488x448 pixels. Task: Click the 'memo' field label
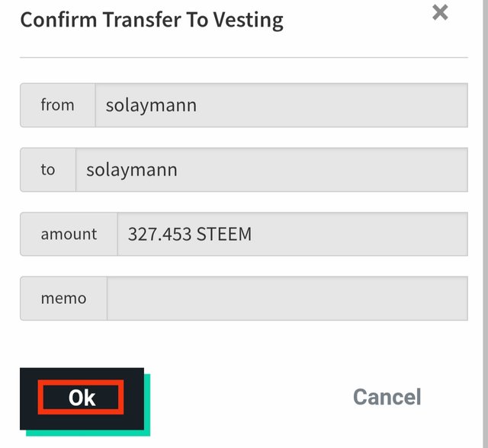63,299
